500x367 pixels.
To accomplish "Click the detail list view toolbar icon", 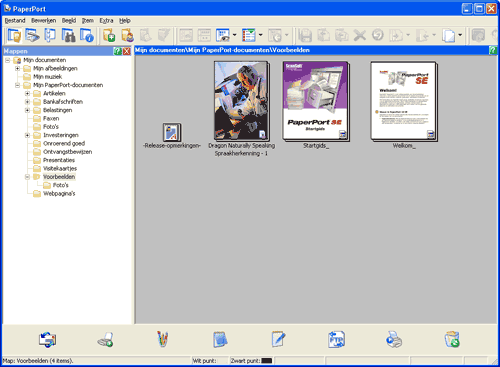I will [249, 35].
